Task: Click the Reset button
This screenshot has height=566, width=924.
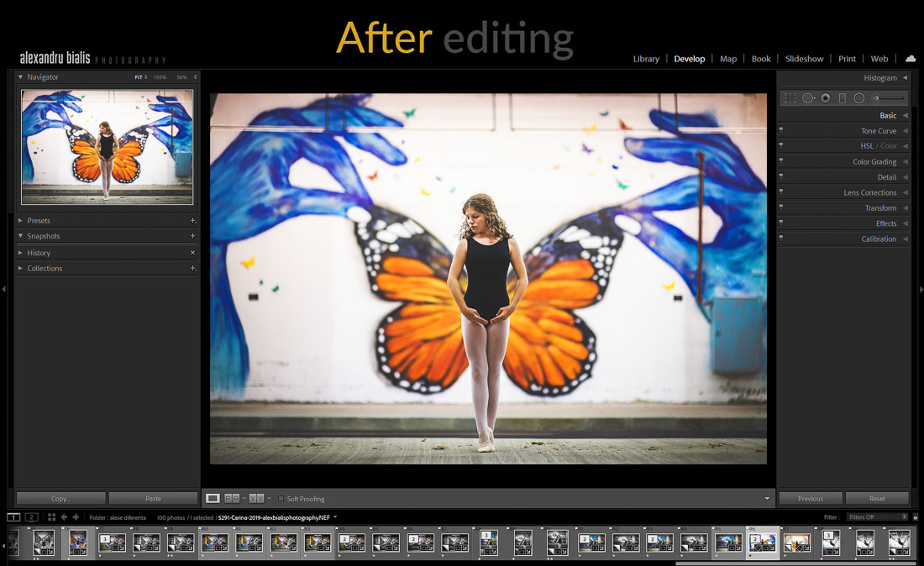Action: (877, 498)
